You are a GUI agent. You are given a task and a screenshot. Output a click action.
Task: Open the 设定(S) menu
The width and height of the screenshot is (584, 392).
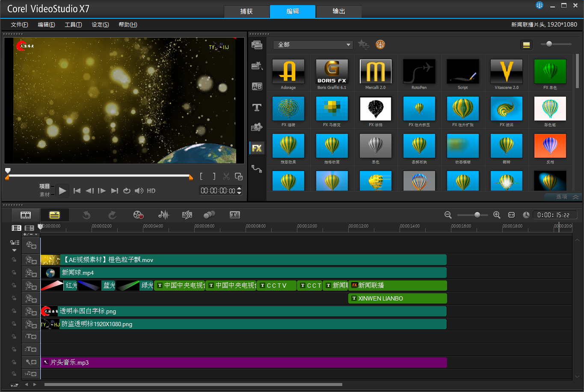point(100,25)
